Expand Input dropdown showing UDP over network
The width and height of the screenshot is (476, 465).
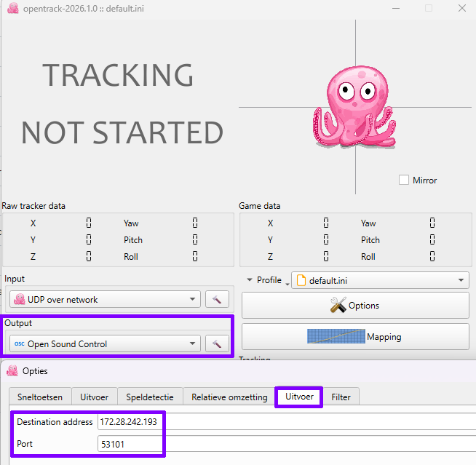[105, 299]
